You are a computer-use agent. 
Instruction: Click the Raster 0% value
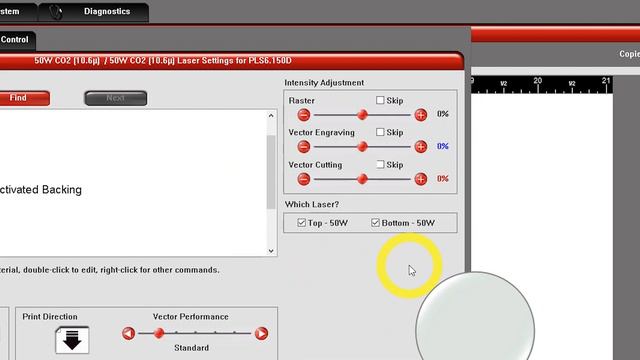tap(443, 114)
